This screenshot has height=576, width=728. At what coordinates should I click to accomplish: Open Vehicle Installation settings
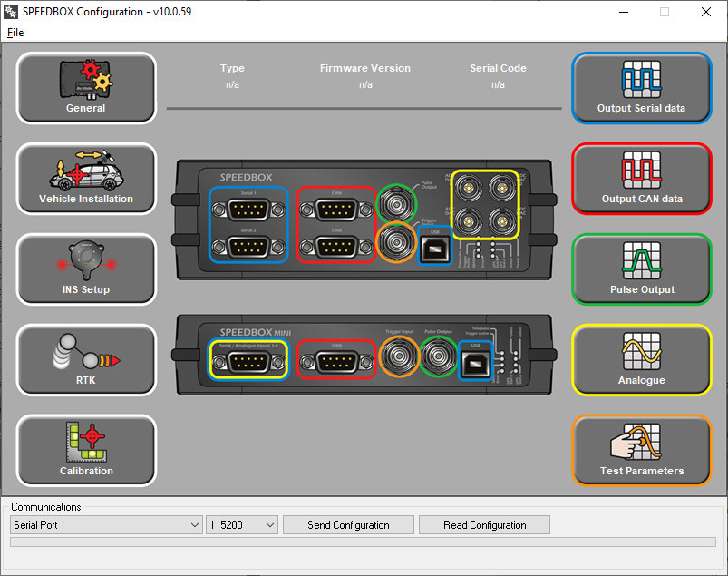coord(86,179)
